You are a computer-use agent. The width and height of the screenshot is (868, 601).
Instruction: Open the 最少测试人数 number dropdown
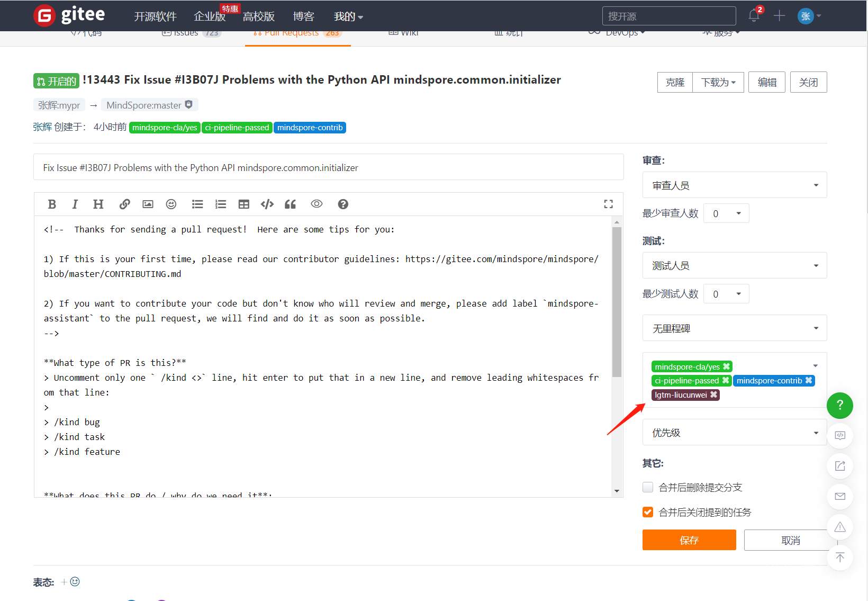click(726, 294)
